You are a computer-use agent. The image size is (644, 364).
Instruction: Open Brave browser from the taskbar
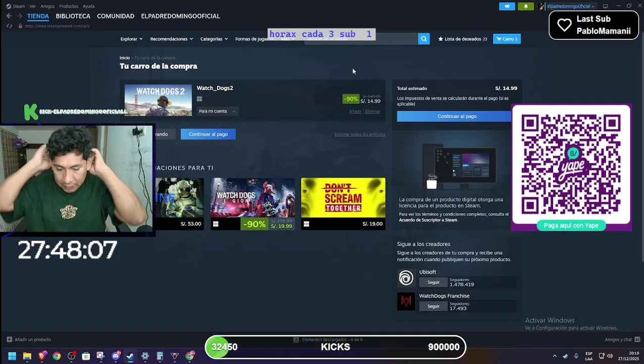42,356
